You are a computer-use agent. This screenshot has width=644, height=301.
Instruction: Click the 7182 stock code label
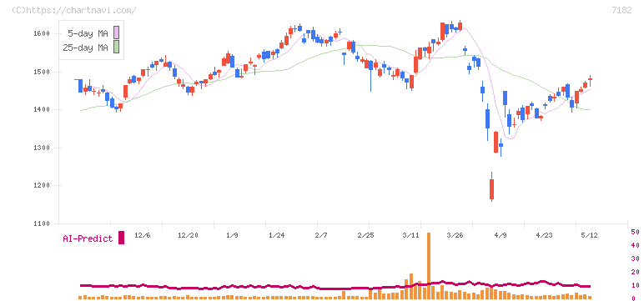tap(621, 10)
